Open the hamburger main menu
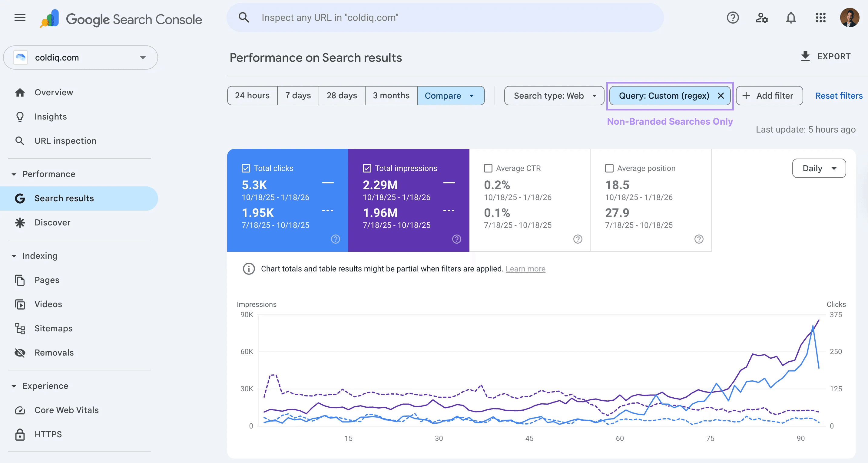The image size is (868, 463). [20, 18]
